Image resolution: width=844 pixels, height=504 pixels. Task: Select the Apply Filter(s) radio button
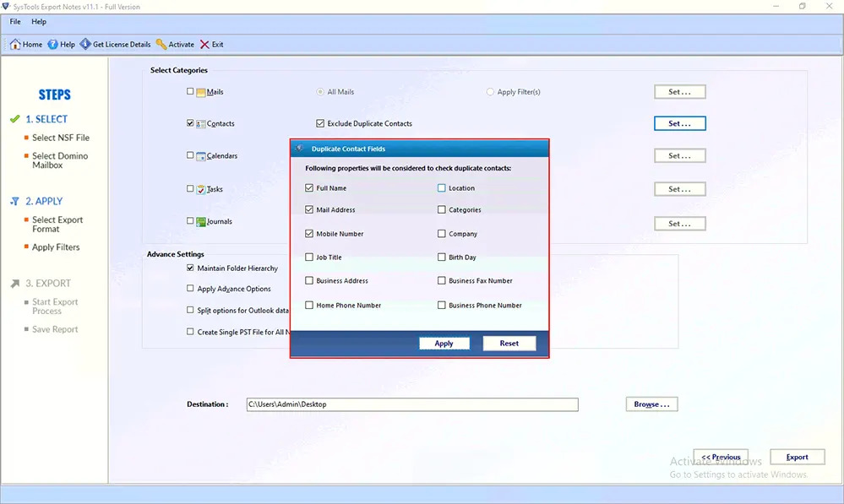(490, 91)
